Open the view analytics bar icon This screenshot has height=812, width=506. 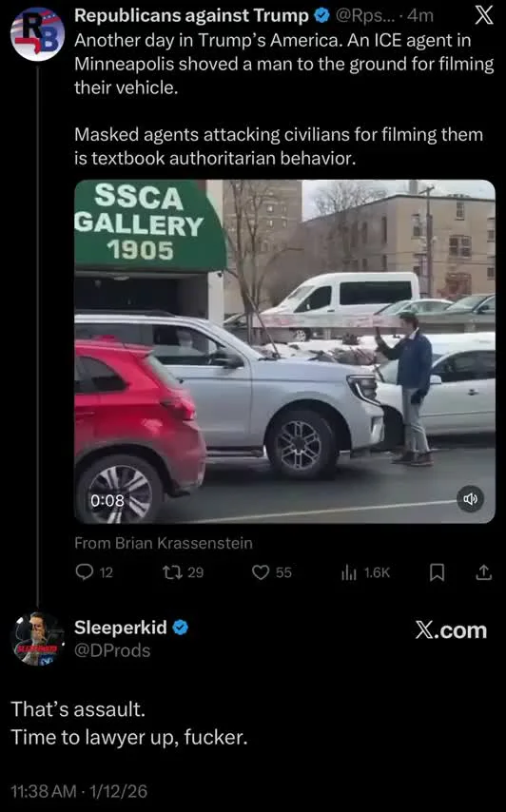pyautogui.click(x=348, y=572)
